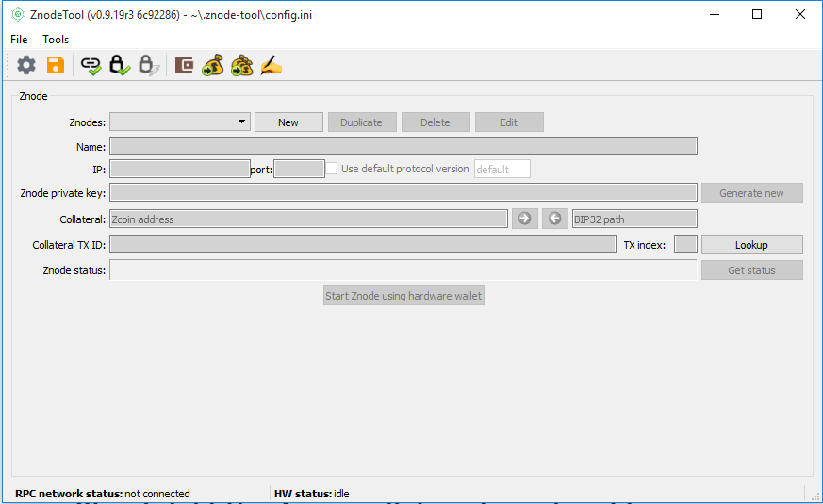
Task: Click the Znode status display field
Action: click(403, 270)
